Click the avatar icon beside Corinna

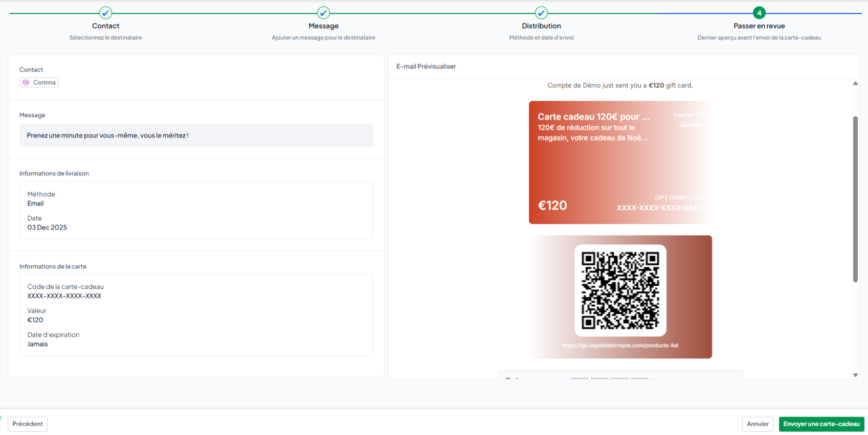point(26,82)
